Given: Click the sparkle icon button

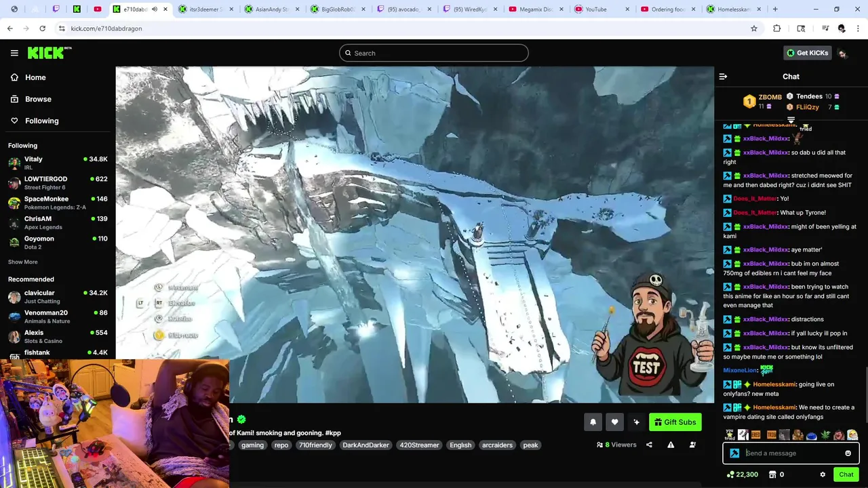Looking at the screenshot, I should click(636, 422).
